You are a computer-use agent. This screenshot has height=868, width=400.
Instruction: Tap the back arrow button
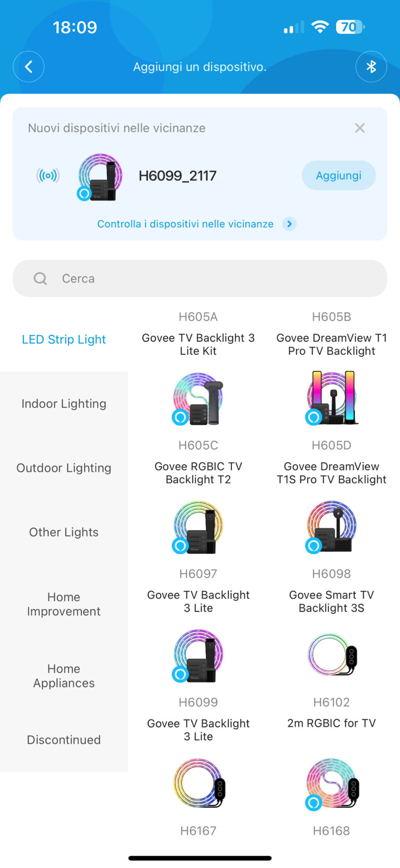[x=28, y=66]
